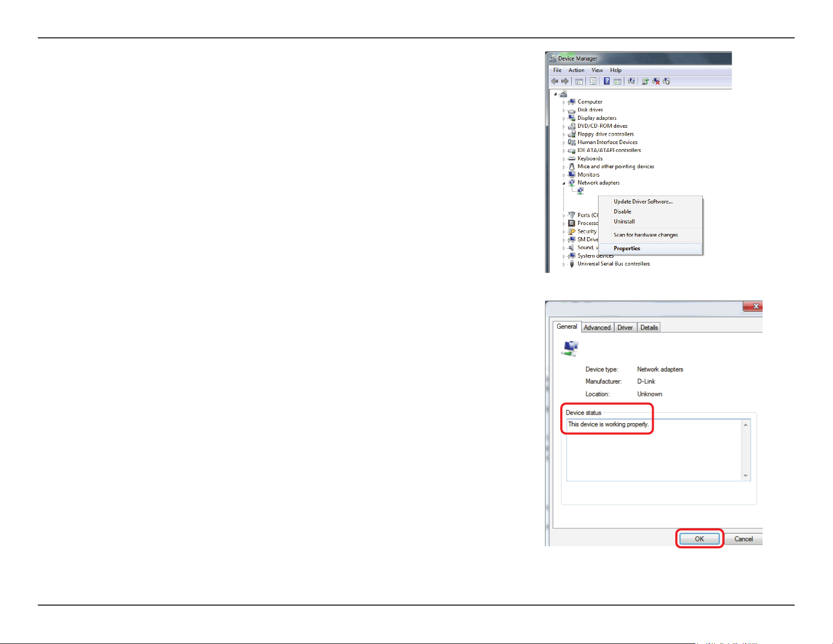Click the Update driver software toolbar icon

click(645, 81)
